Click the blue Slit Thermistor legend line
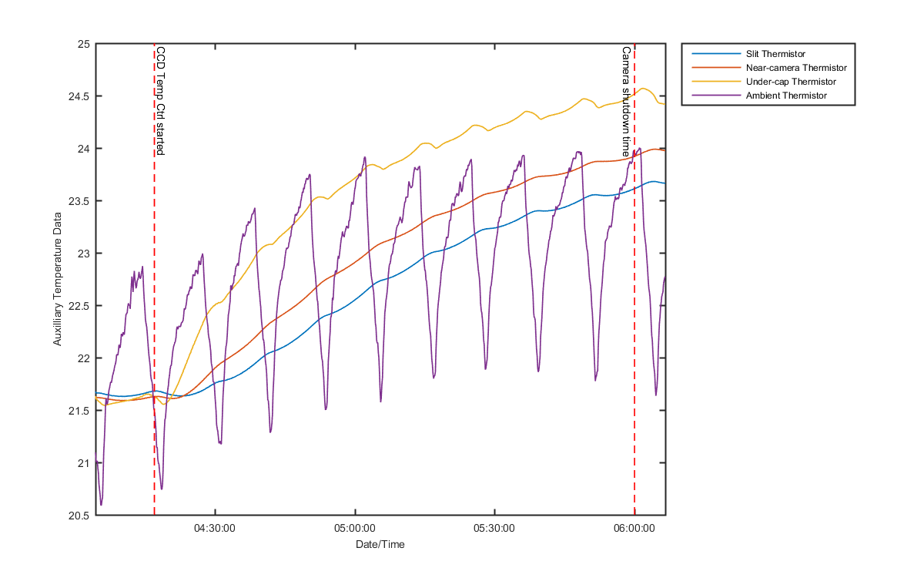This screenshot has height=578, width=924. pos(716,54)
